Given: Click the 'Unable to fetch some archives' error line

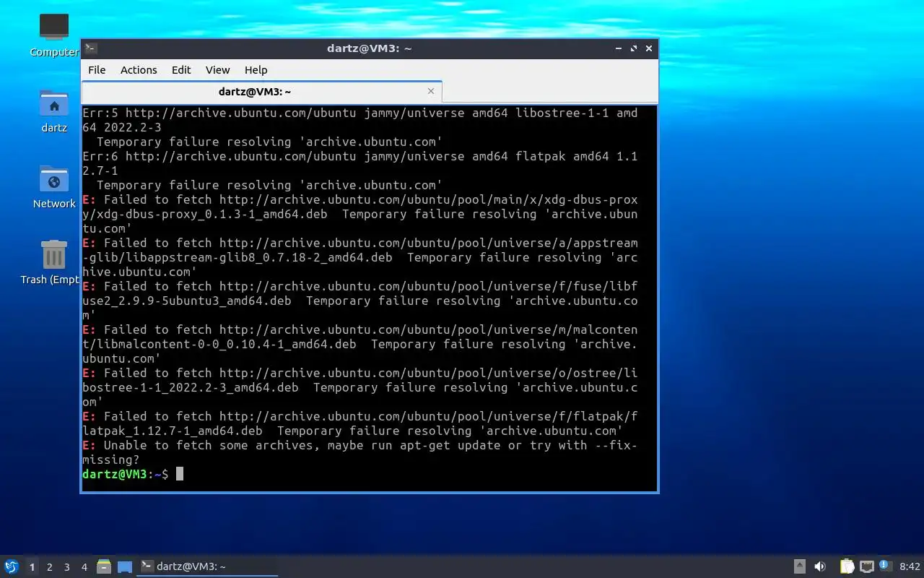Looking at the screenshot, I should 360,452.
